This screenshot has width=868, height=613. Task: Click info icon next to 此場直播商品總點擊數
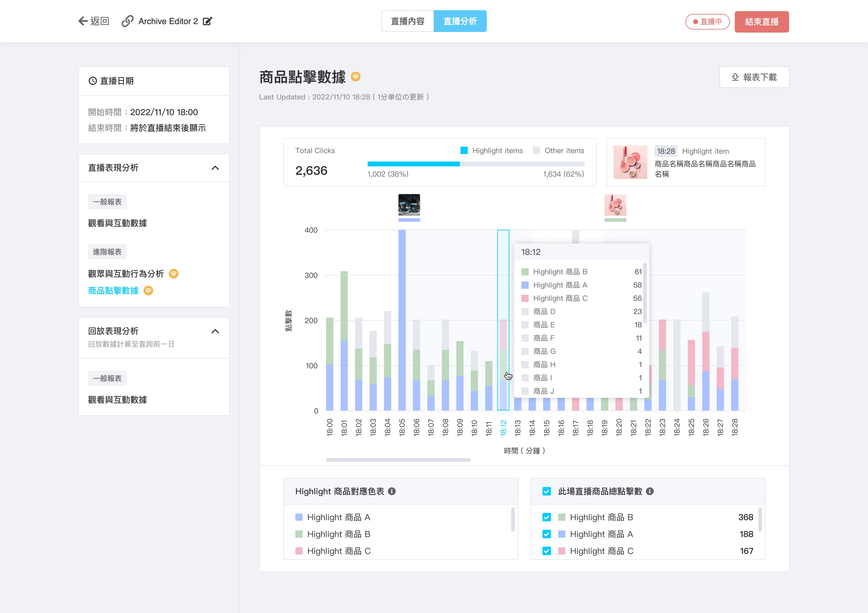650,491
